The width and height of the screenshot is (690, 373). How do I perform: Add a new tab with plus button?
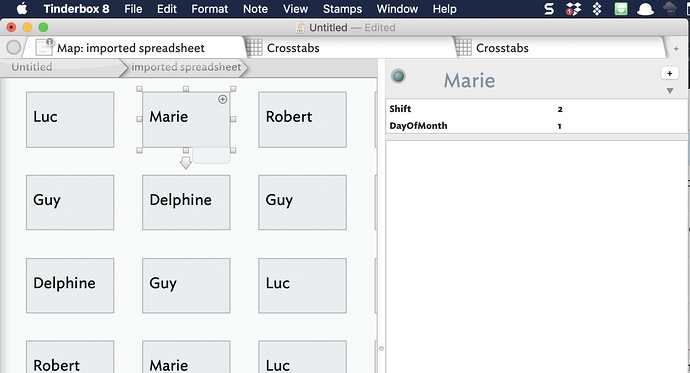point(676,48)
